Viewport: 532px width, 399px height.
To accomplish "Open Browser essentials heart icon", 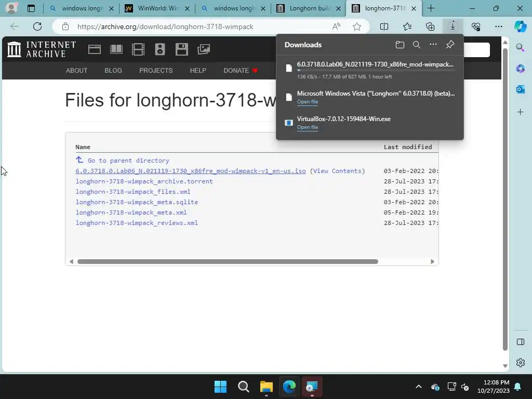I will tap(476, 26).
